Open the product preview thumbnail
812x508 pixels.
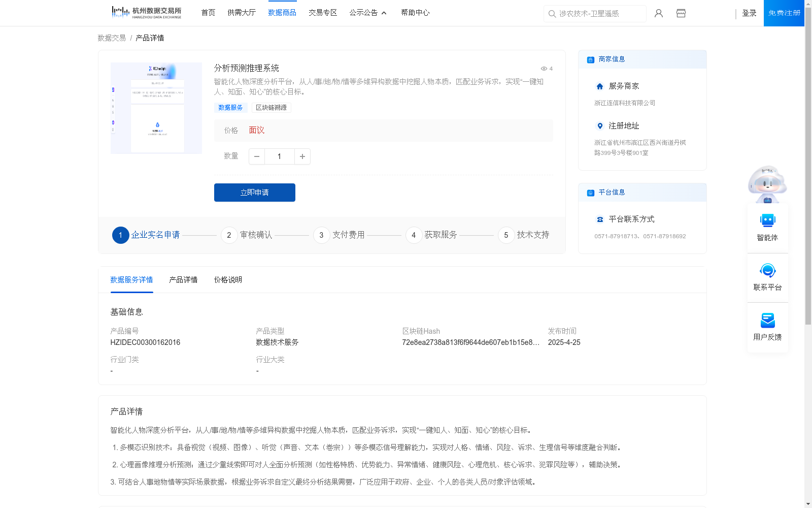pyautogui.click(x=156, y=108)
